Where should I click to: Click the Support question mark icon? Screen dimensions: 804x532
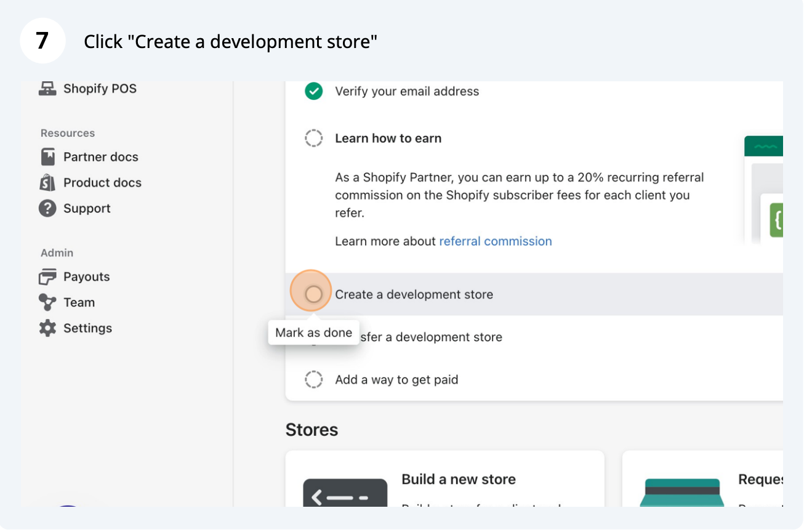47,209
